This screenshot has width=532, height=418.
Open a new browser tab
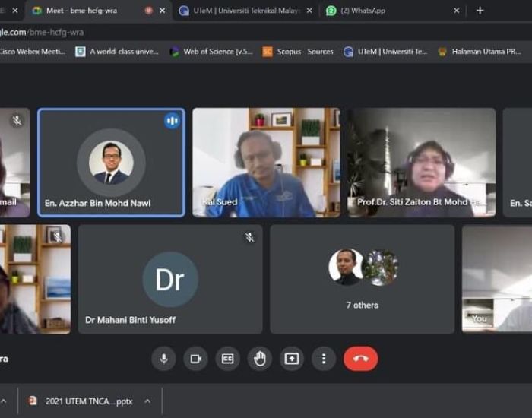click(480, 11)
